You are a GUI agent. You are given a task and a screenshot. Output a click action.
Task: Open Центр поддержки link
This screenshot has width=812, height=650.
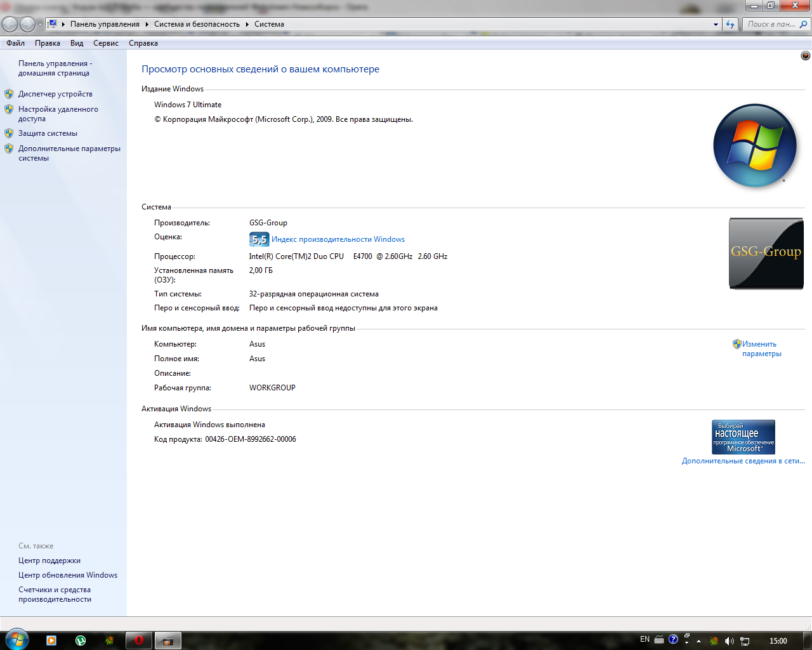click(49, 560)
